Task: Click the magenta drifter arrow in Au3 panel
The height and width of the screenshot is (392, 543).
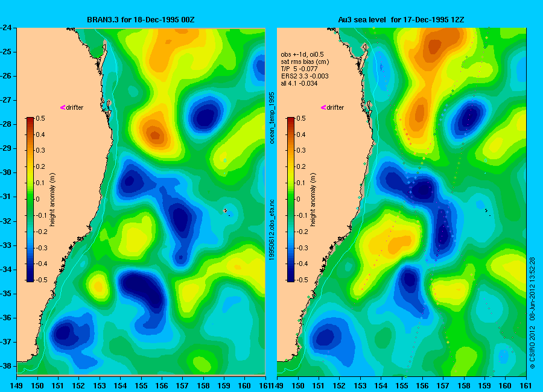Action: click(x=323, y=107)
